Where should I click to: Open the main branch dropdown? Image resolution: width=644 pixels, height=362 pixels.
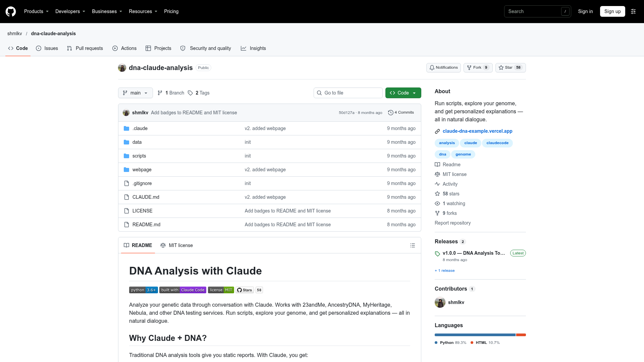pyautogui.click(x=136, y=93)
